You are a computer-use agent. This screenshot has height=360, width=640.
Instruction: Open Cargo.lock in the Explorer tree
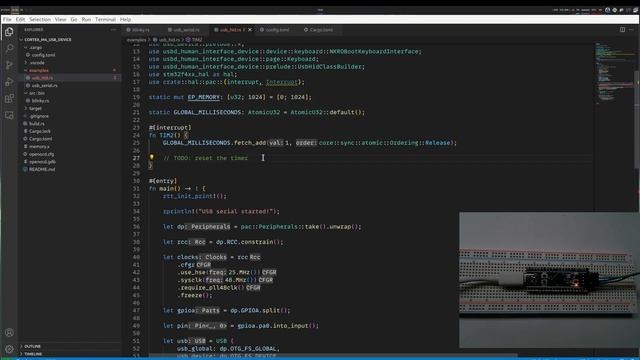pyautogui.click(x=40, y=131)
